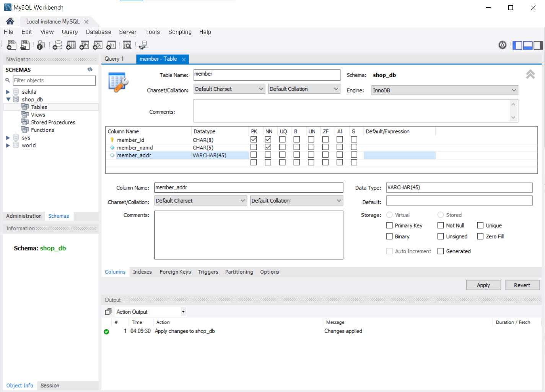The image size is (545, 392).
Task: Close the Local instance MySQL tab
Action: click(x=86, y=22)
